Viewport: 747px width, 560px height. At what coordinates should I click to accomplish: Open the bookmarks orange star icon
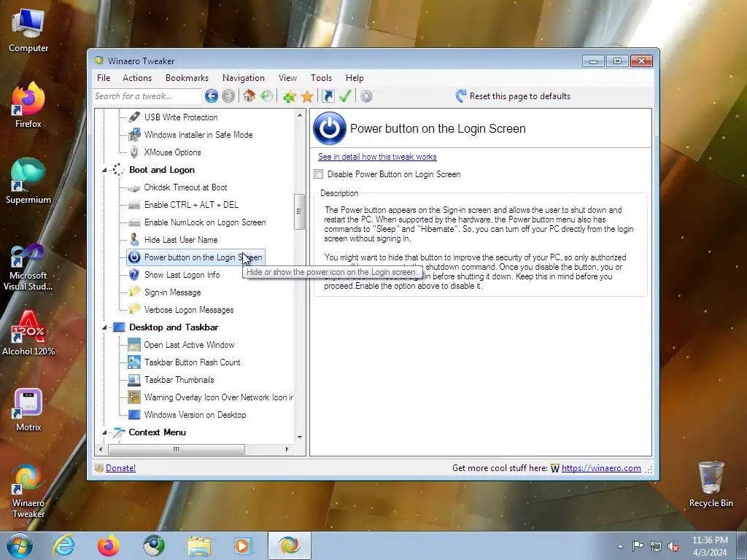click(x=307, y=97)
